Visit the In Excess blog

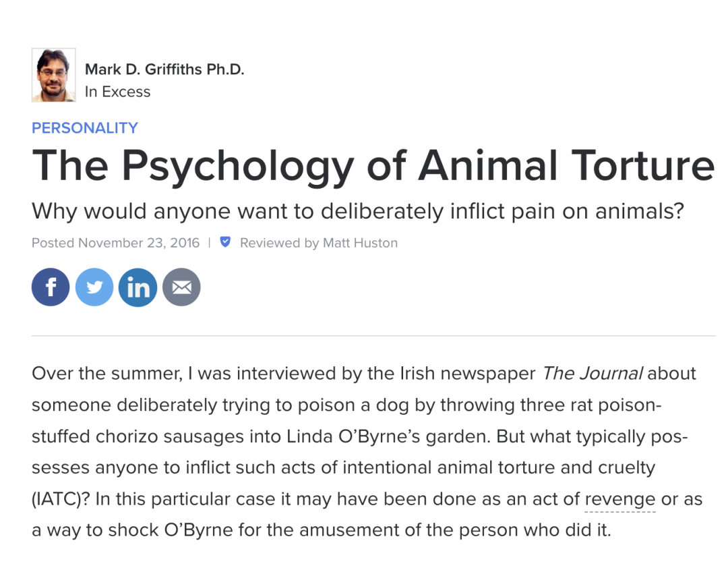(x=117, y=92)
